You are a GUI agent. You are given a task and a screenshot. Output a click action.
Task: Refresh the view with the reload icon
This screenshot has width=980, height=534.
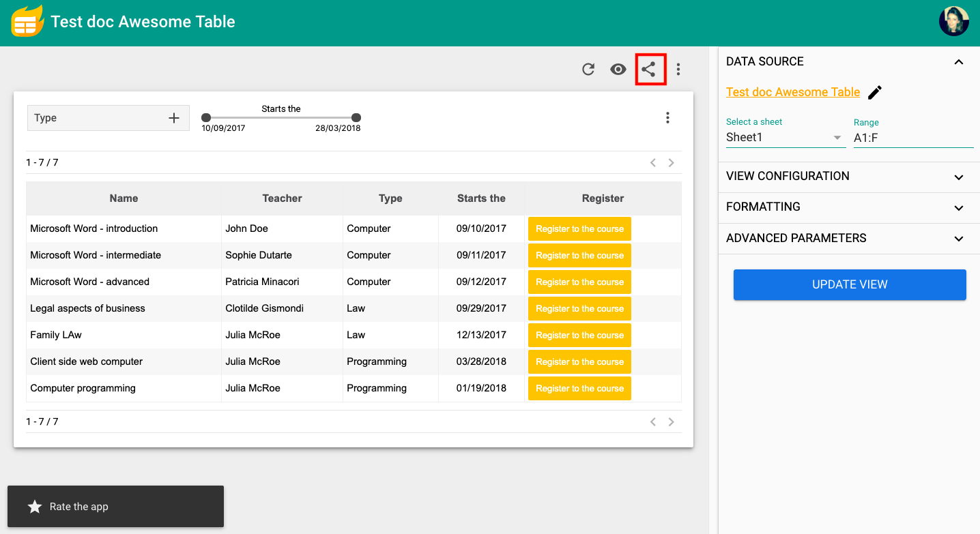click(588, 69)
